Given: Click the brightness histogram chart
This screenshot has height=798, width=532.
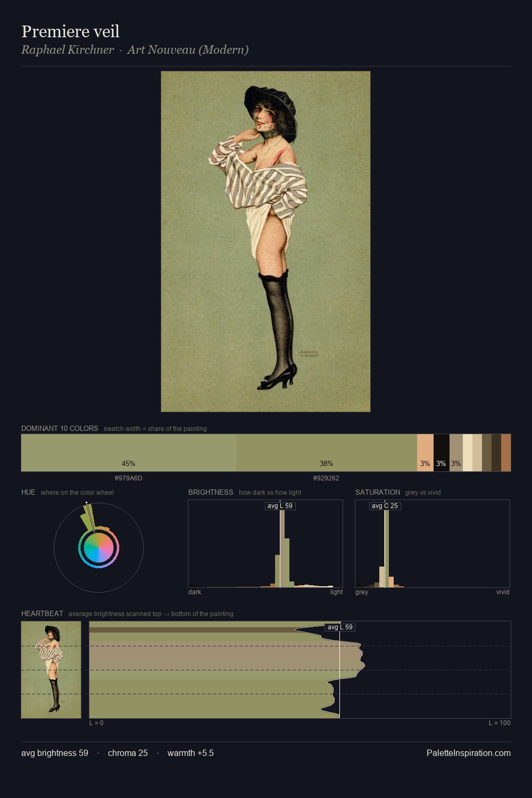Looking at the screenshot, I should [x=265, y=544].
